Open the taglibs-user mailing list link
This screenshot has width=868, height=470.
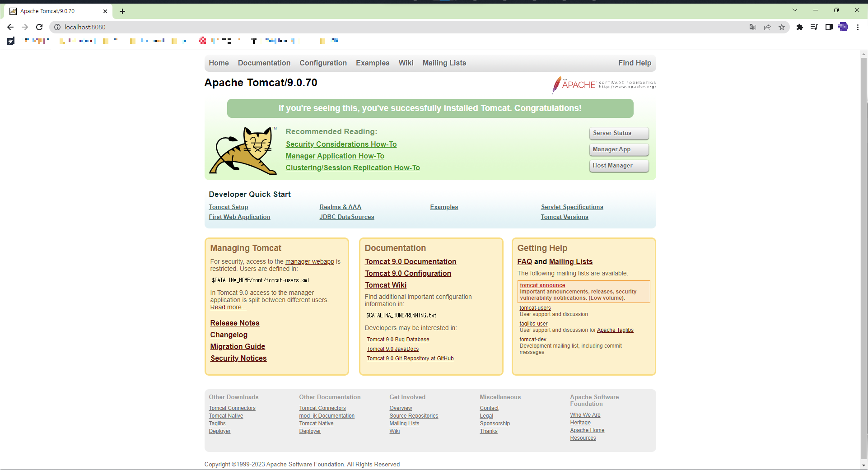coord(533,324)
